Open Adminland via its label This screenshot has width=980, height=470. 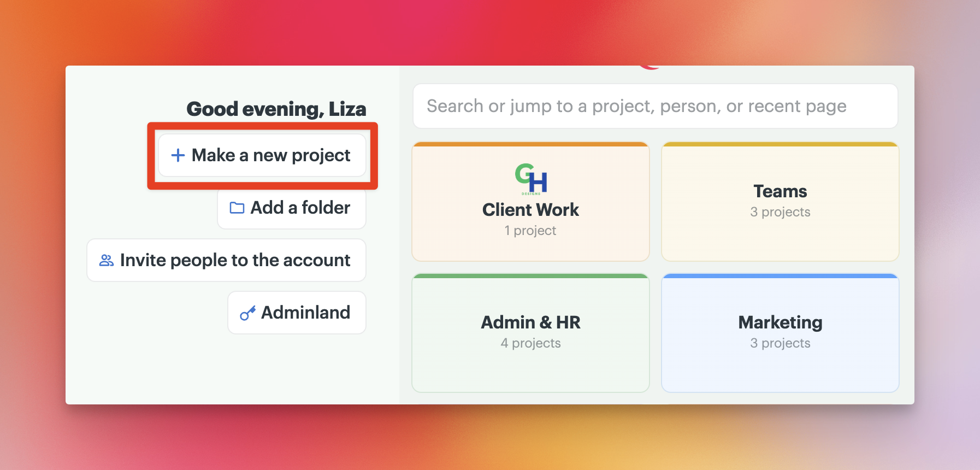click(306, 313)
